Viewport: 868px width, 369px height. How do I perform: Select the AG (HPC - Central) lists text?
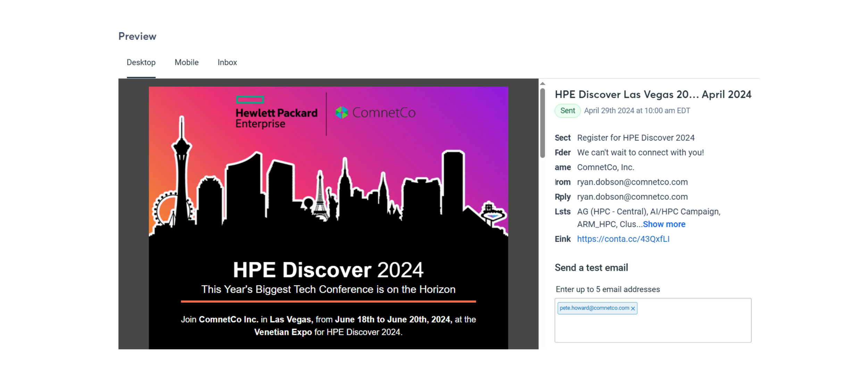pos(649,218)
